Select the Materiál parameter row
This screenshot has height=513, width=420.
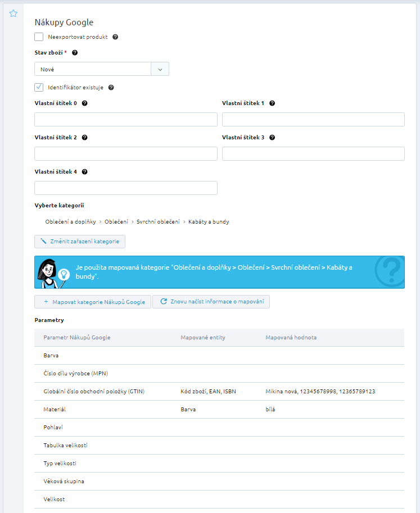coord(219,410)
